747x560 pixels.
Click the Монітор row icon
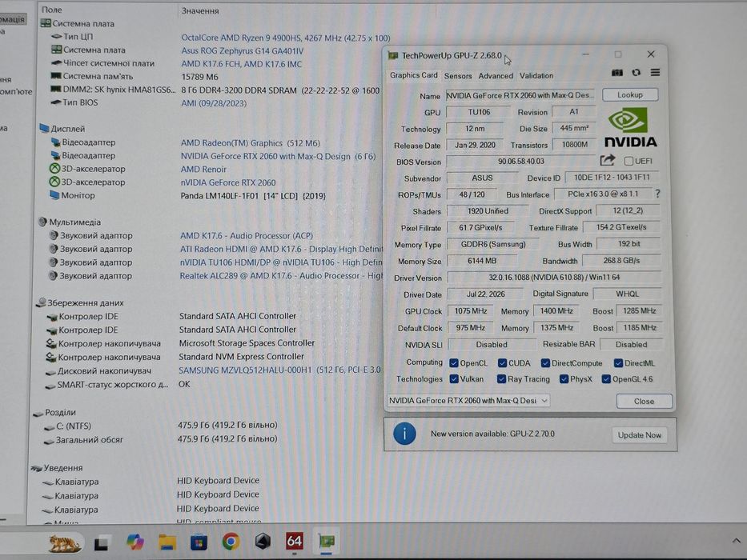pos(54,195)
